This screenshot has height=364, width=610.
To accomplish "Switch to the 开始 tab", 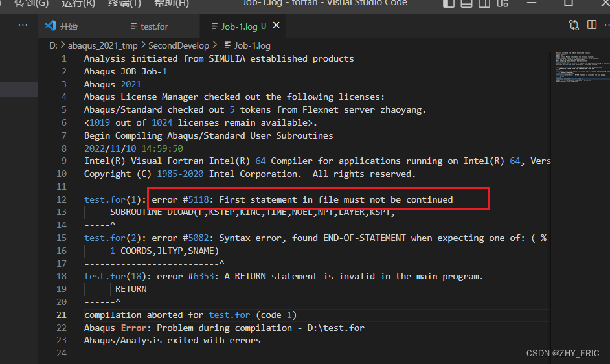I will click(69, 27).
